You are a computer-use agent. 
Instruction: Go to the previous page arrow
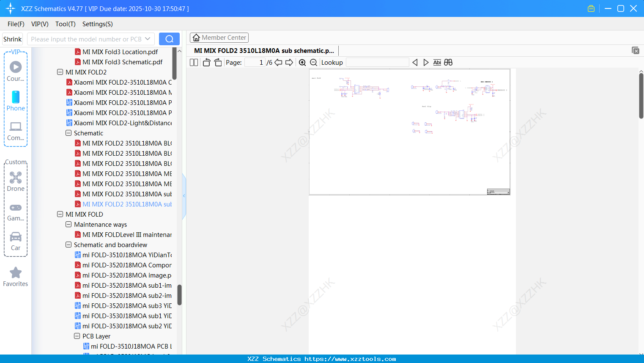coord(278,63)
